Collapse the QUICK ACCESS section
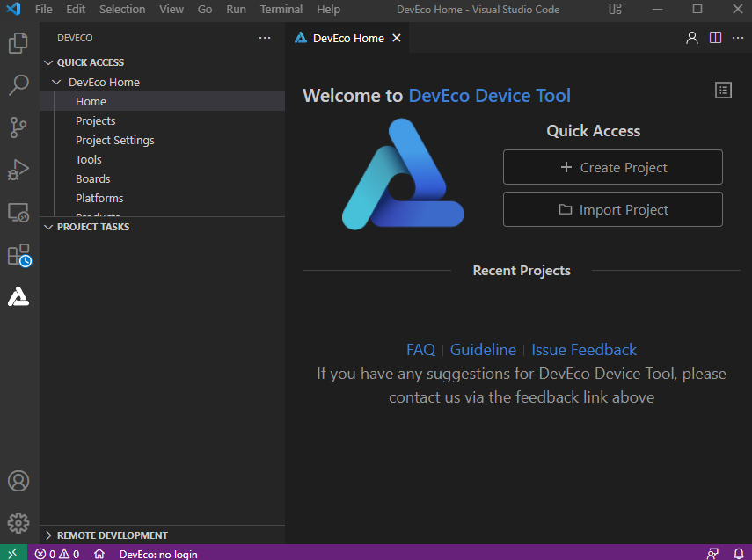 tap(48, 62)
